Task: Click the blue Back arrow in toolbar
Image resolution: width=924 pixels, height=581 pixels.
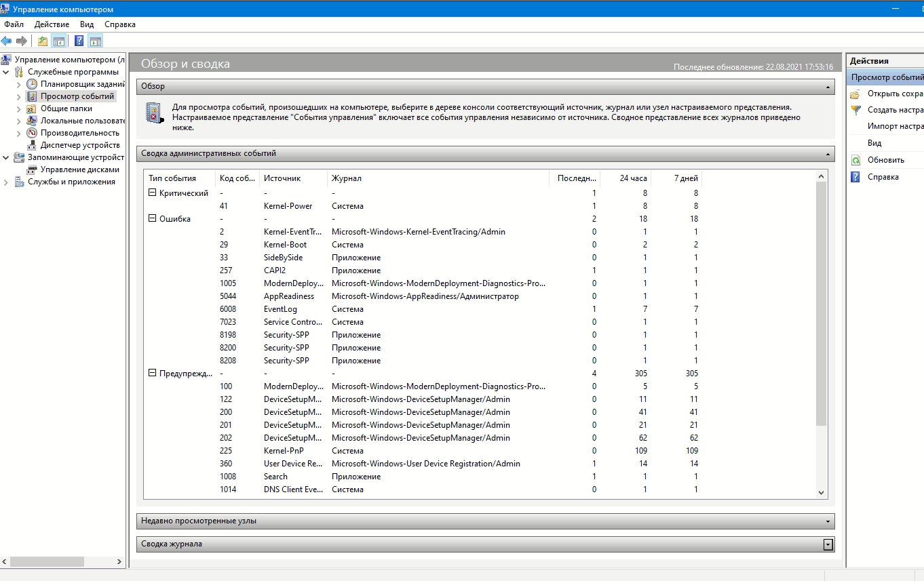Action: (7, 41)
